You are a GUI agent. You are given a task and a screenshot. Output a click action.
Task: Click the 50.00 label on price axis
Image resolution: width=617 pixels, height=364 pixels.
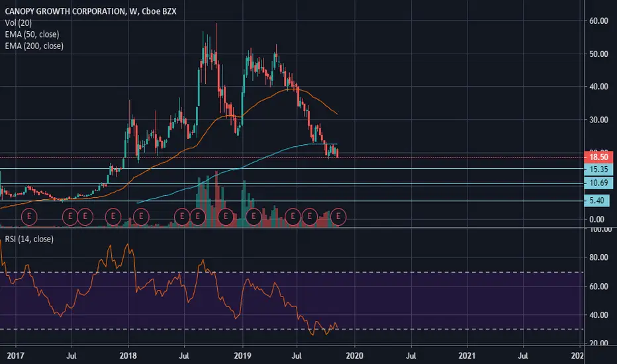598,54
